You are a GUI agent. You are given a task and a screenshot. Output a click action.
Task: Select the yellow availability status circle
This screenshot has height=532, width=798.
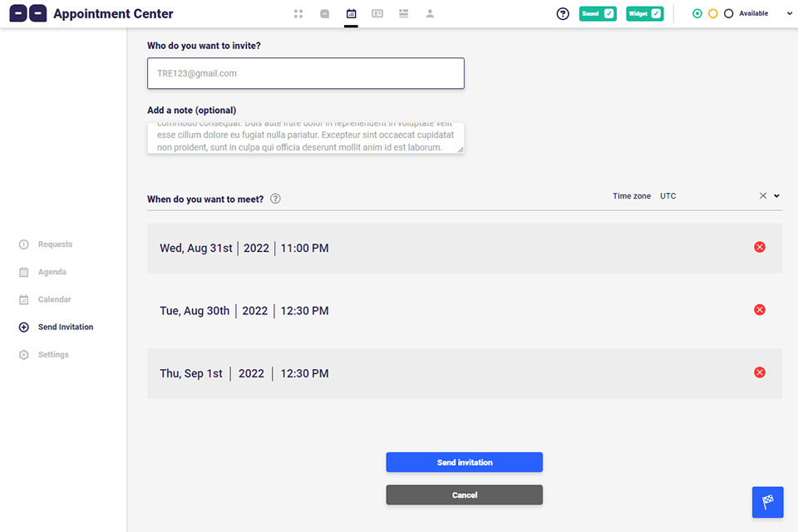tap(713, 14)
